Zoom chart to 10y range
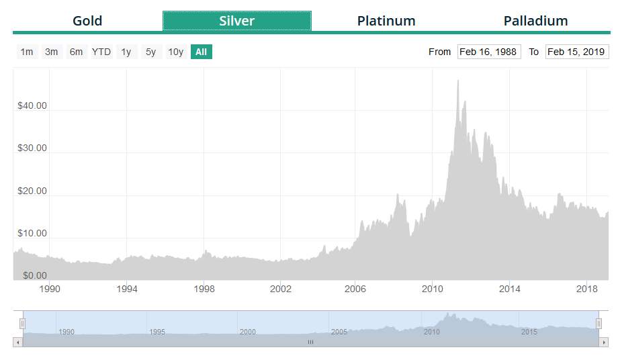Image resolution: width=618 pixels, height=364 pixels. coord(175,52)
